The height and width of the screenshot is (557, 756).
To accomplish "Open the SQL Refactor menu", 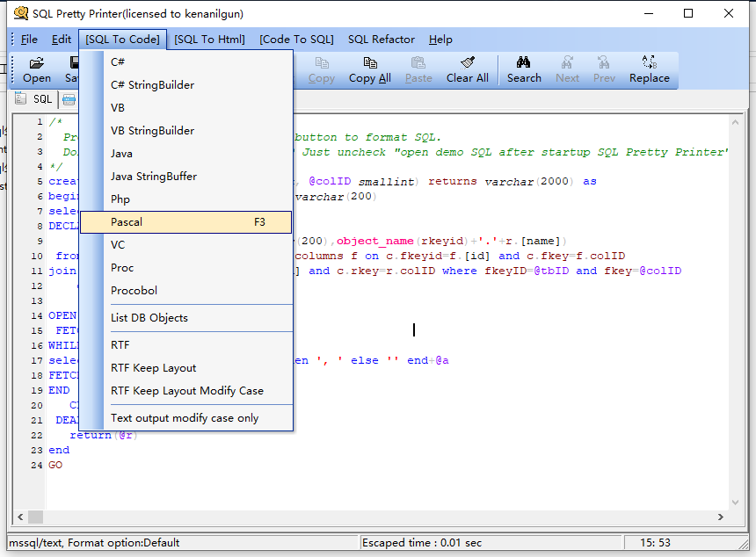I will tap(382, 40).
